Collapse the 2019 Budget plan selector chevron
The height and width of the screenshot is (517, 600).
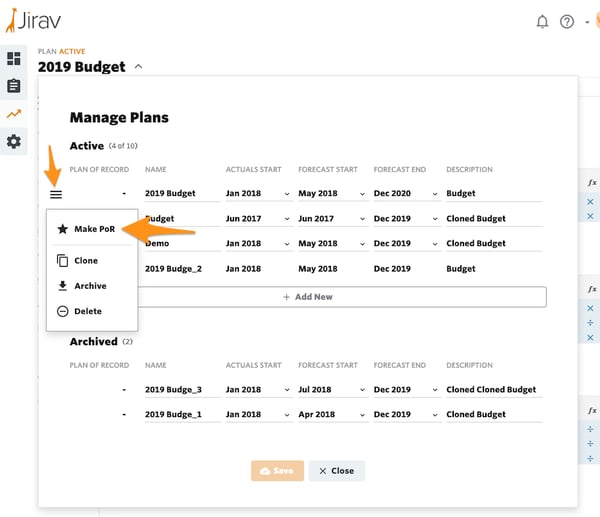pyautogui.click(x=139, y=67)
